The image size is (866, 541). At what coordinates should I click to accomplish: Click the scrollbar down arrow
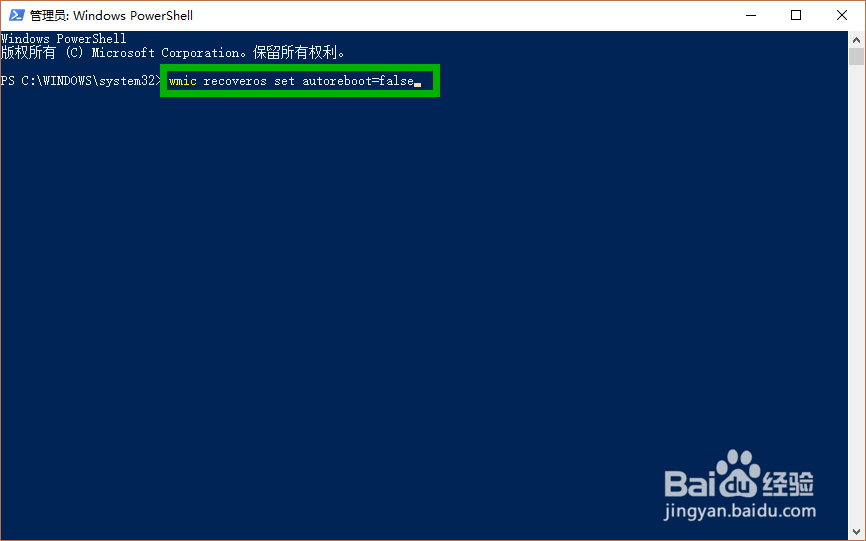[856, 533]
